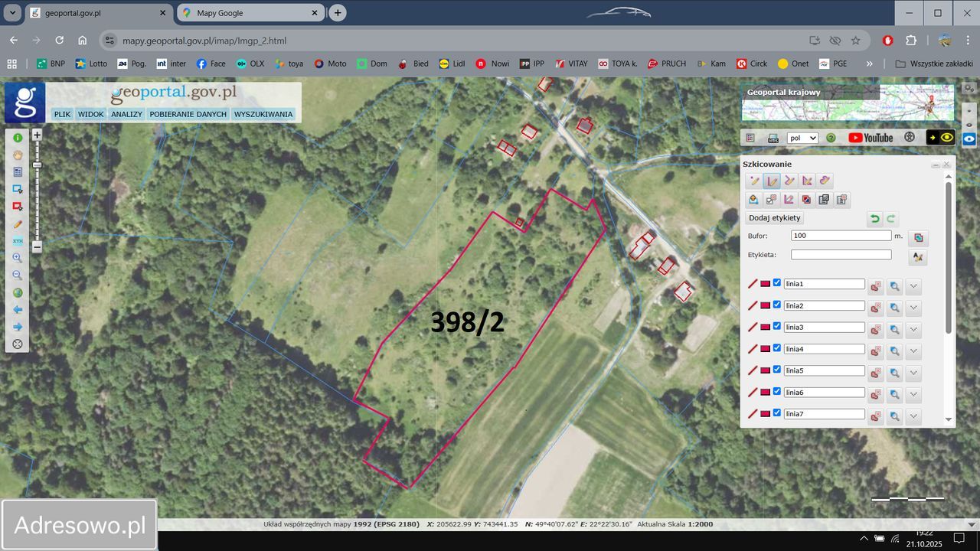The height and width of the screenshot is (551, 980).
Task: Open the language dropdown showing pol
Action: tap(802, 138)
